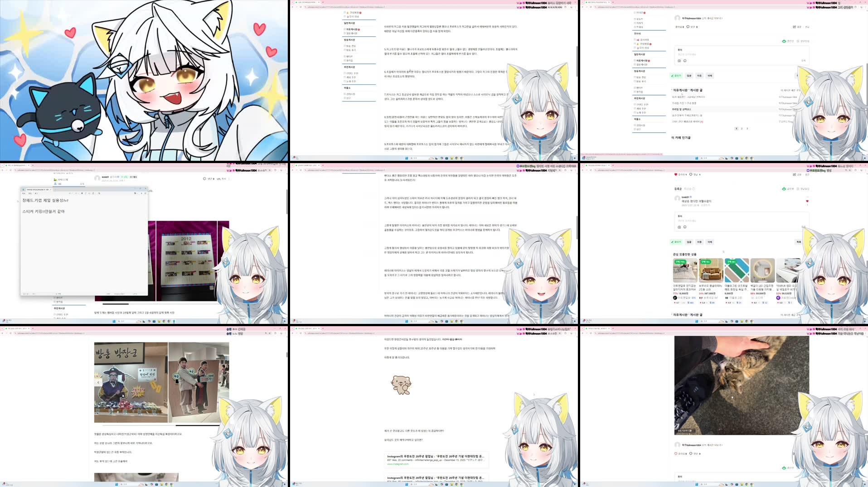Toggle the 클린봇 comment filter

point(784,188)
